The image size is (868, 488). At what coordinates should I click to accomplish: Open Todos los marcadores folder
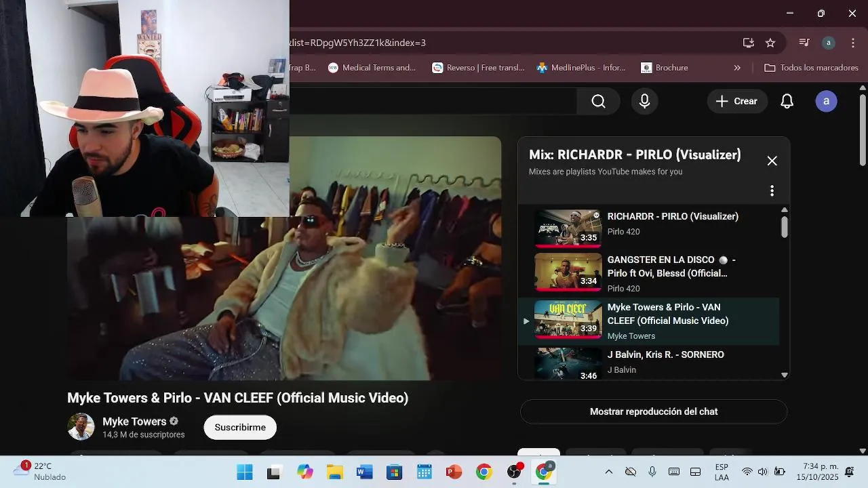pos(811,68)
